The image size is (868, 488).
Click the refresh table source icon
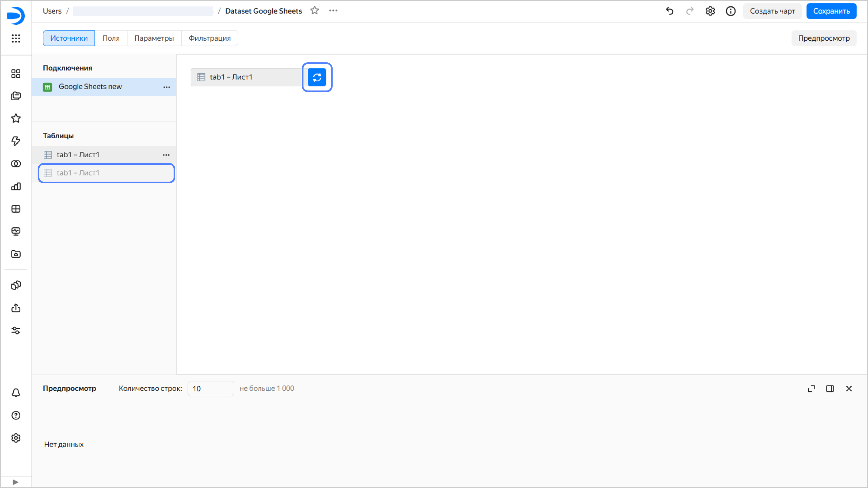click(x=317, y=77)
